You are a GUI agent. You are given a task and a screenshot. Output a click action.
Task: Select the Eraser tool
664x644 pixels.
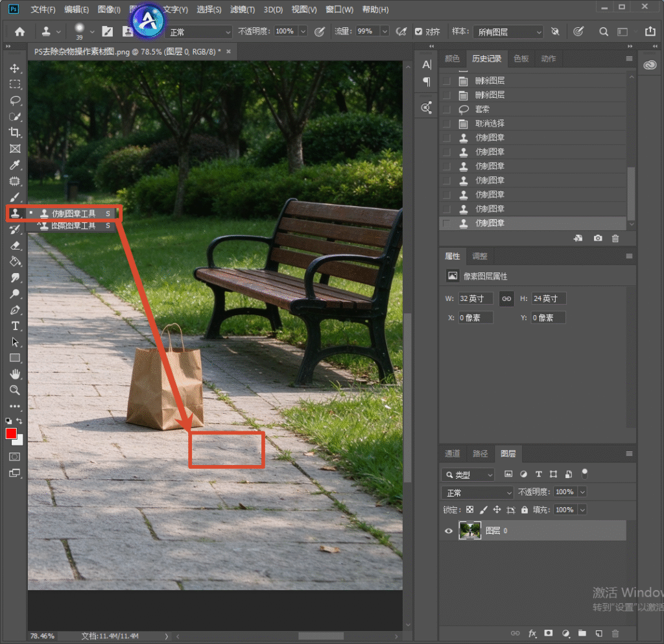click(15, 246)
